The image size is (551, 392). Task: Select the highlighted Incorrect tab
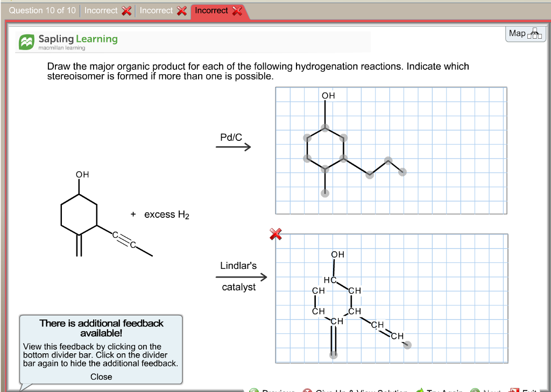214,10
